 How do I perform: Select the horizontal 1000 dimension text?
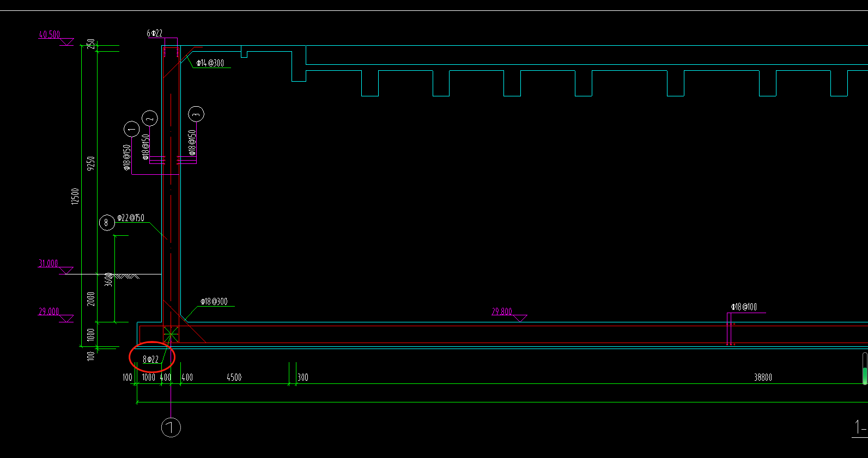[x=149, y=377]
